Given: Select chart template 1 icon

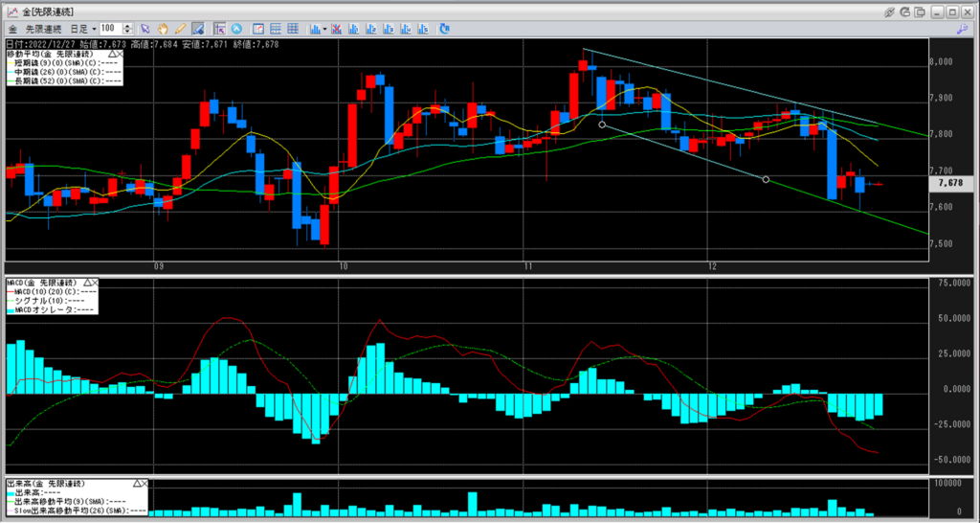Looking at the screenshot, I should [353, 28].
